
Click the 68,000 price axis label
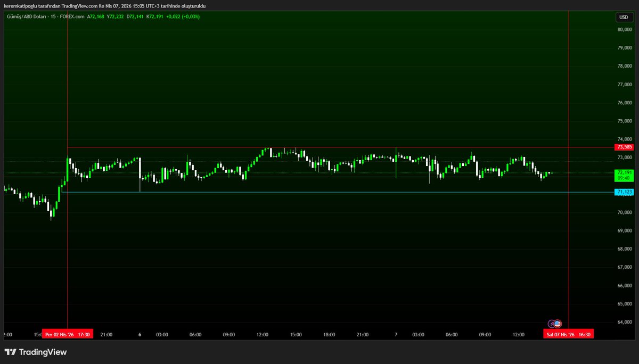click(624, 249)
